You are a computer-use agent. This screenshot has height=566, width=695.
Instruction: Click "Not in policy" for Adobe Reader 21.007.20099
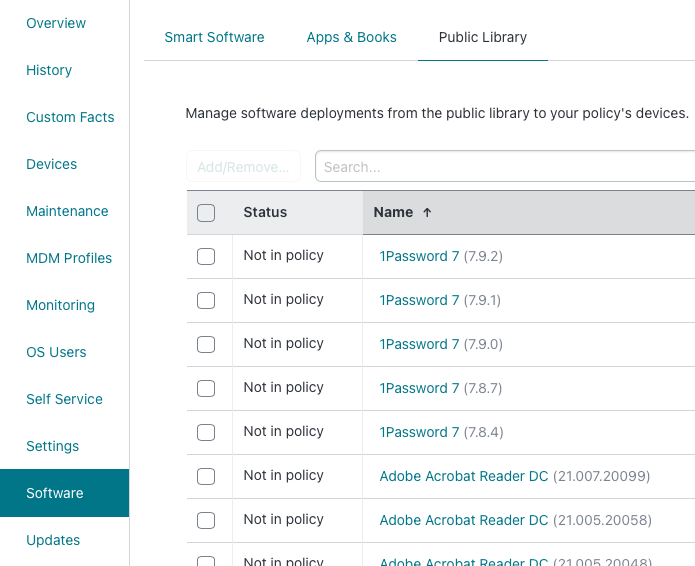284,475
